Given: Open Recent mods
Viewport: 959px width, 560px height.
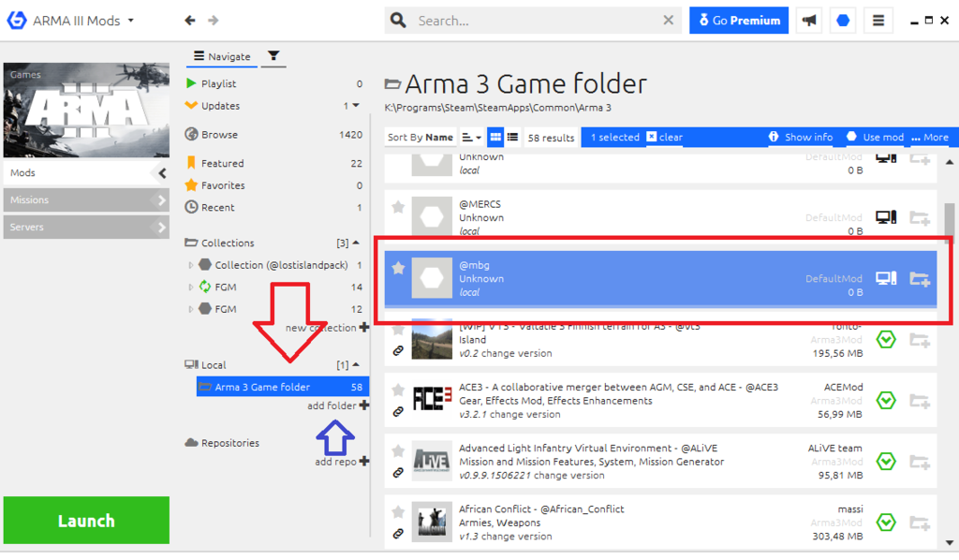Looking at the screenshot, I should (273, 207).
